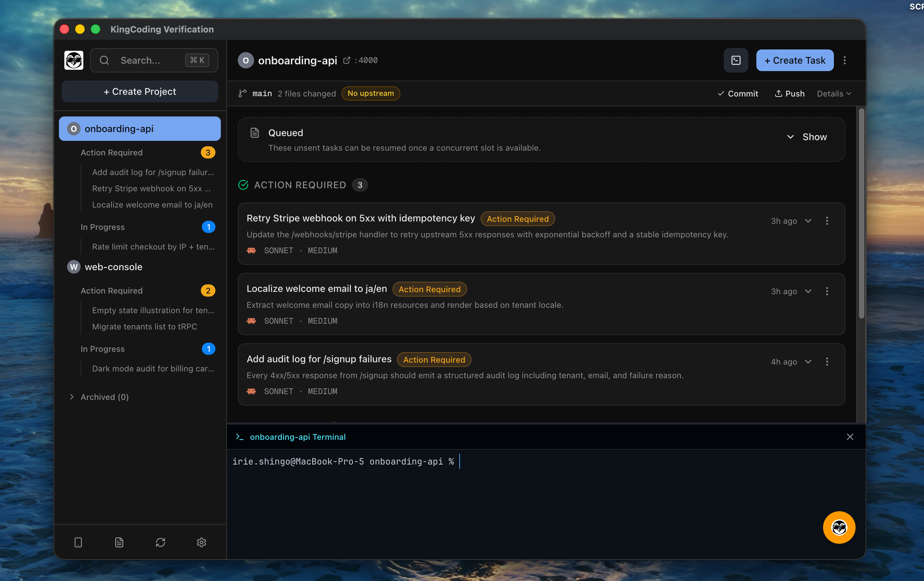Expand the Retry Stripe webhook task chevron

(x=808, y=221)
